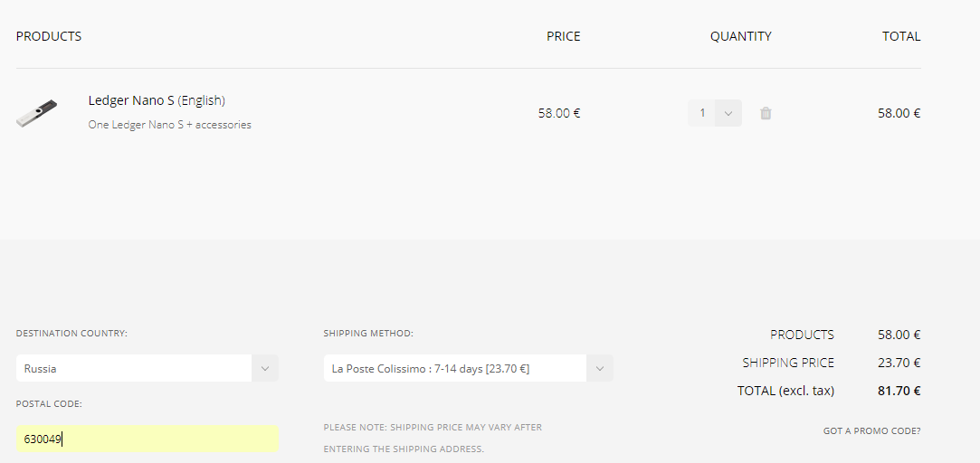
Task: Click the PRODUCTS column header
Action: tap(49, 36)
